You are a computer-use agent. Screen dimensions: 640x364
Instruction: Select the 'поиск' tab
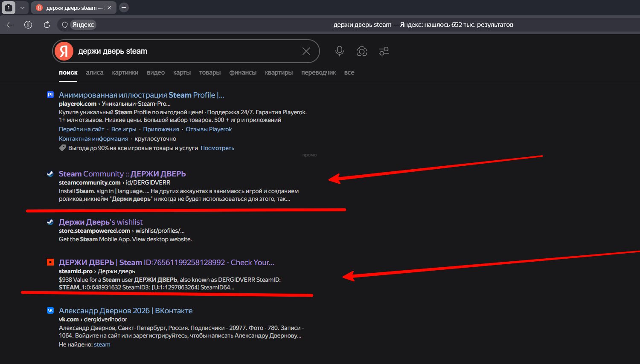(68, 72)
